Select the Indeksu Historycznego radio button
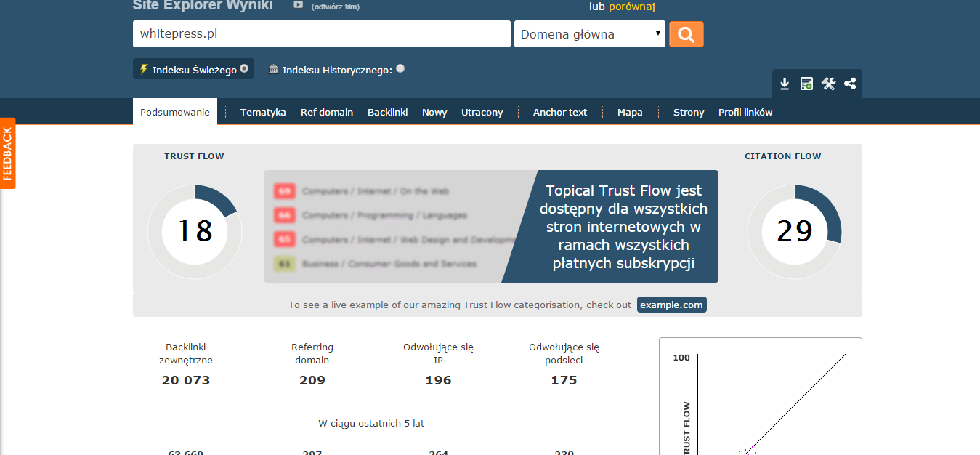 [400, 69]
